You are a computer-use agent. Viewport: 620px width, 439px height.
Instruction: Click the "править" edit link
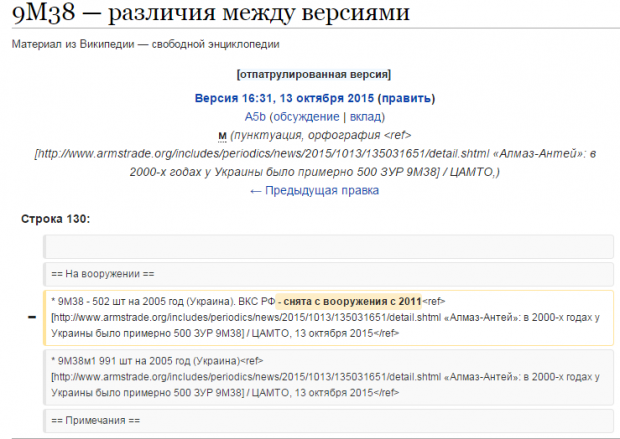coord(406,99)
